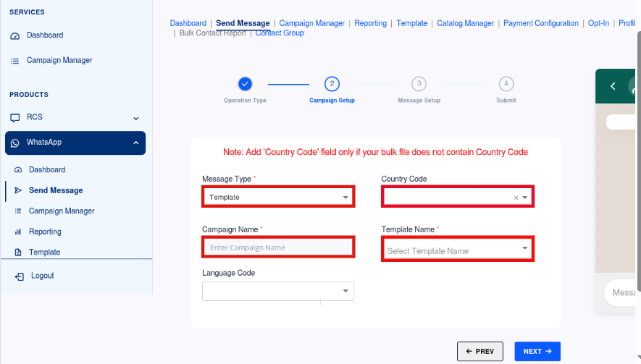
Task: Open the Opt-In navigation link
Action: [598, 23]
